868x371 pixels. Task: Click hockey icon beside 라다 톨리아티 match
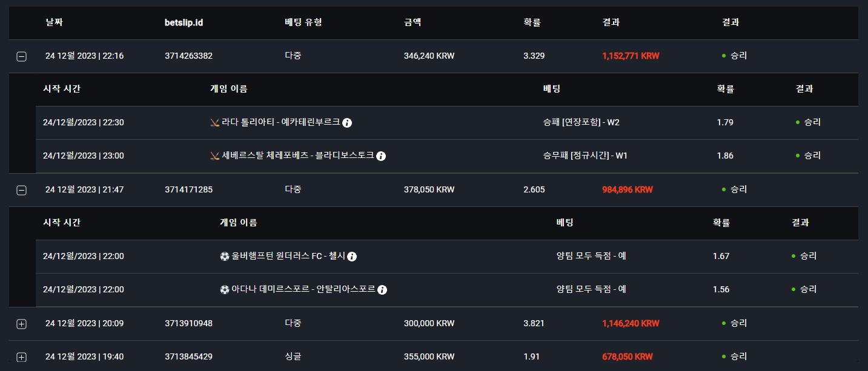click(x=214, y=123)
